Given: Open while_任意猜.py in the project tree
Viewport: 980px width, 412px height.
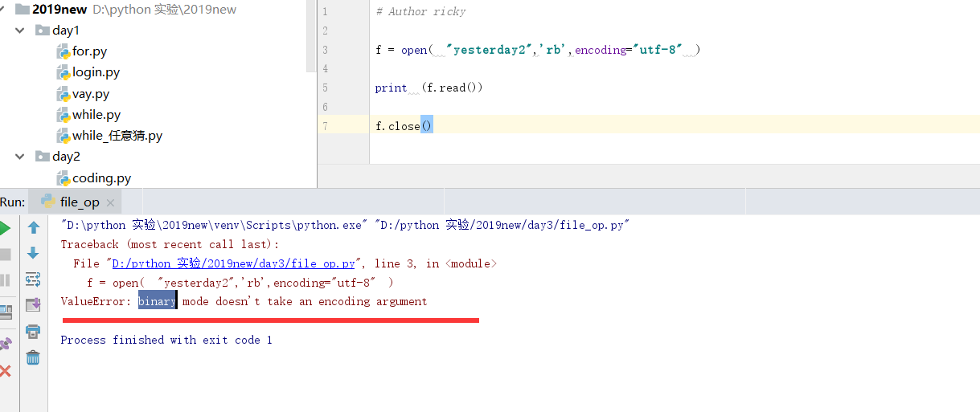Looking at the screenshot, I should coord(117,136).
